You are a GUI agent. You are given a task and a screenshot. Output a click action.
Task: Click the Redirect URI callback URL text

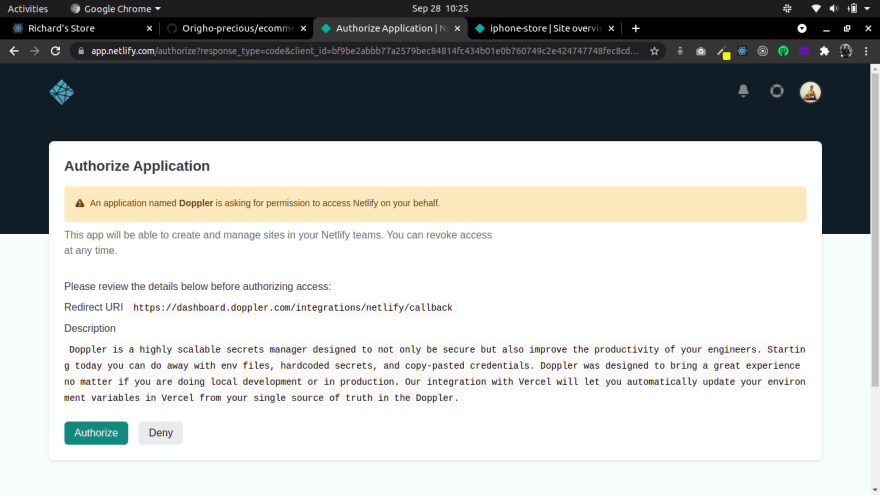coord(292,308)
